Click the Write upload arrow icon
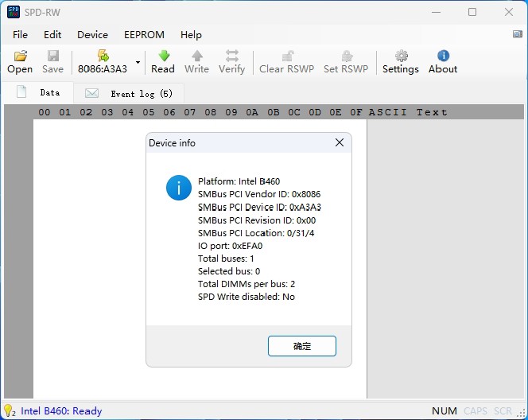The width and height of the screenshot is (528, 420). pyautogui.click(x=196, y=56)
